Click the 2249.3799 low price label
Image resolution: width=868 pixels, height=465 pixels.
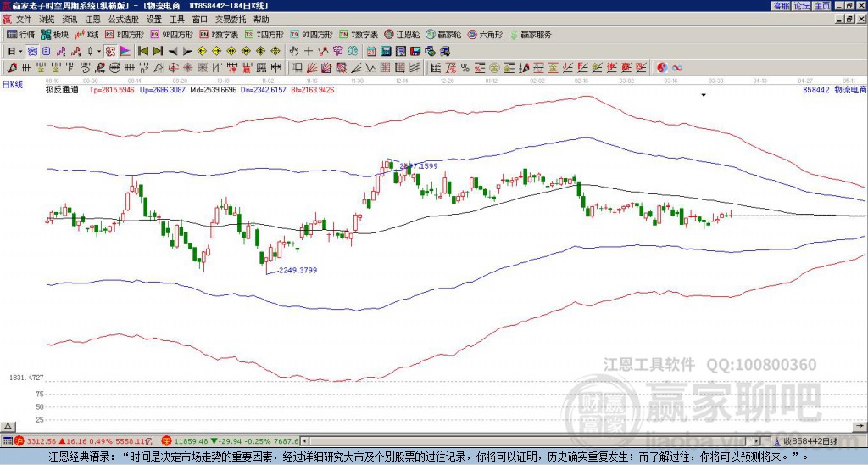pyautogui.click(x=298, y=271)
